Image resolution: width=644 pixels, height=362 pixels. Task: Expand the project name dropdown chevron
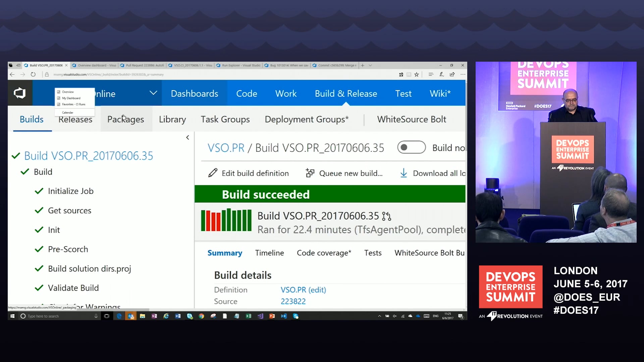point(153,93)
